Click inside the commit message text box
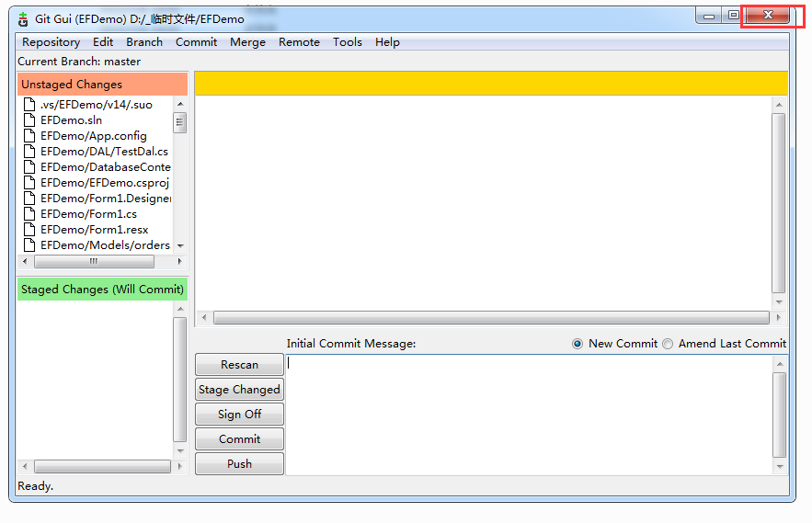Screen dimensions: 812x523 (529, 414)
